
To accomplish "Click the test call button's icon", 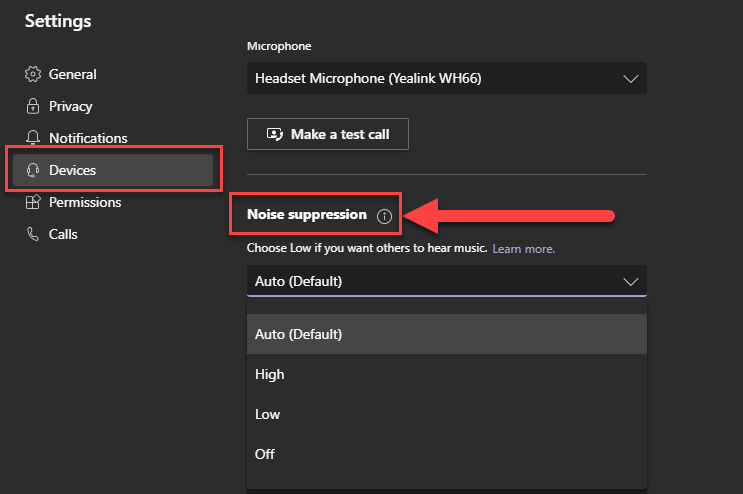I will click(274, 134).
